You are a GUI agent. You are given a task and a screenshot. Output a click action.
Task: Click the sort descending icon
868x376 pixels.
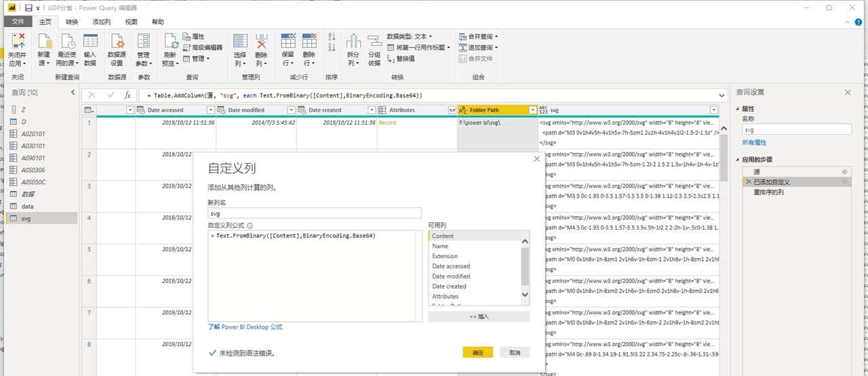(332, 47)
